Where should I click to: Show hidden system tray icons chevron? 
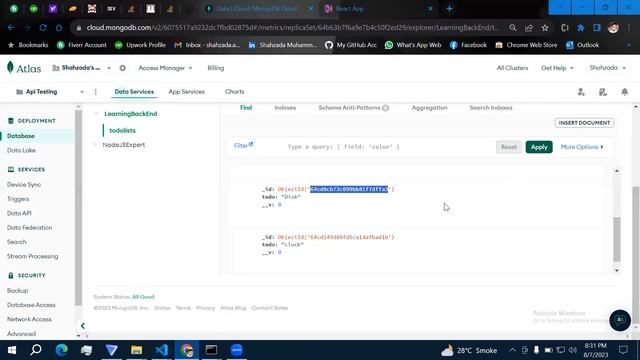point(512,350)
